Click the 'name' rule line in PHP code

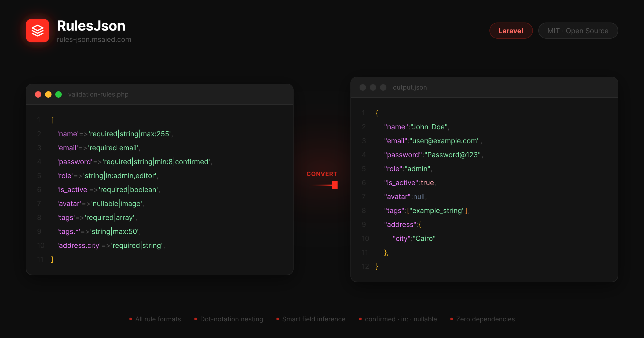[x=115, y=134]
